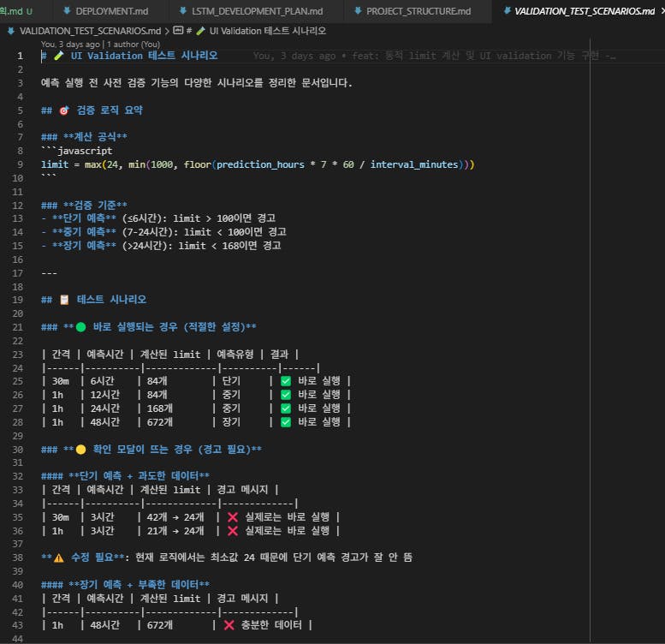Click the warning triangle before '수정 필요'
Viewport: 665px width, 644px height.
[x=58, y=558]
